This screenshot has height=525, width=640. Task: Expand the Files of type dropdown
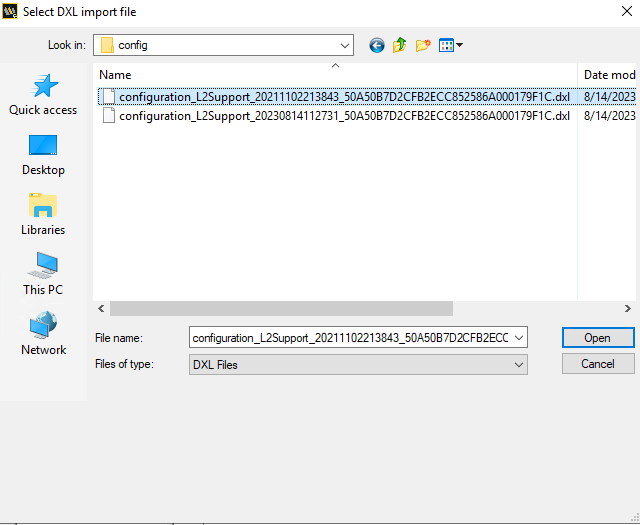coord(519,365)
